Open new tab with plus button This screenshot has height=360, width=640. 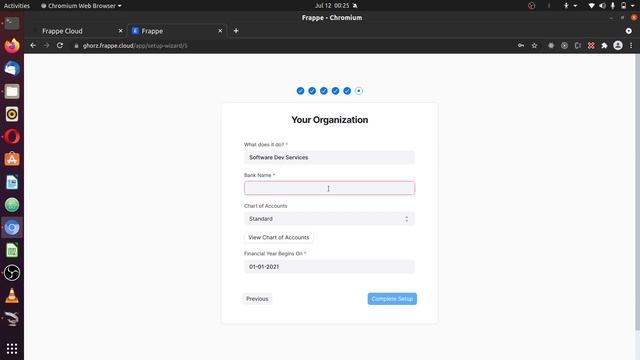tap(236, 31)
